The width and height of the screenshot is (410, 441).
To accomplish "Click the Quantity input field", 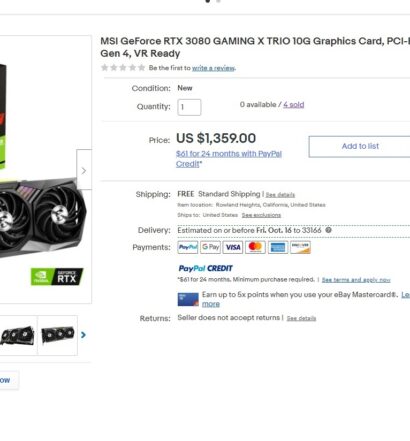I will pyautogui.click(x=189, y=107).
